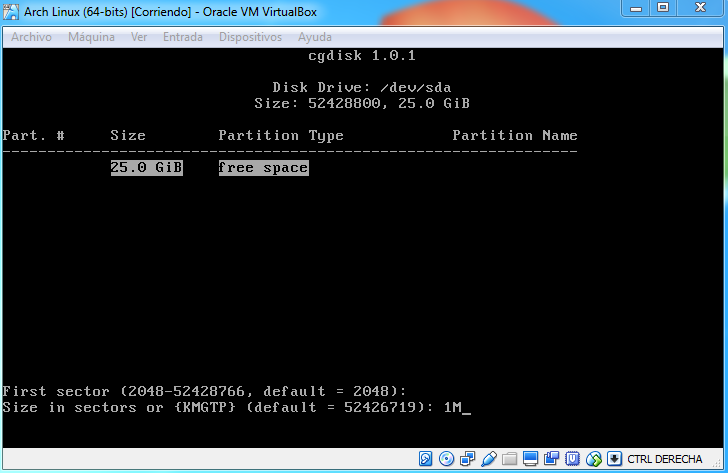The height and width of the screenshot is (473, 728).
Task: Select the 25.0 GiB free space row
Action: click(209, 168)
